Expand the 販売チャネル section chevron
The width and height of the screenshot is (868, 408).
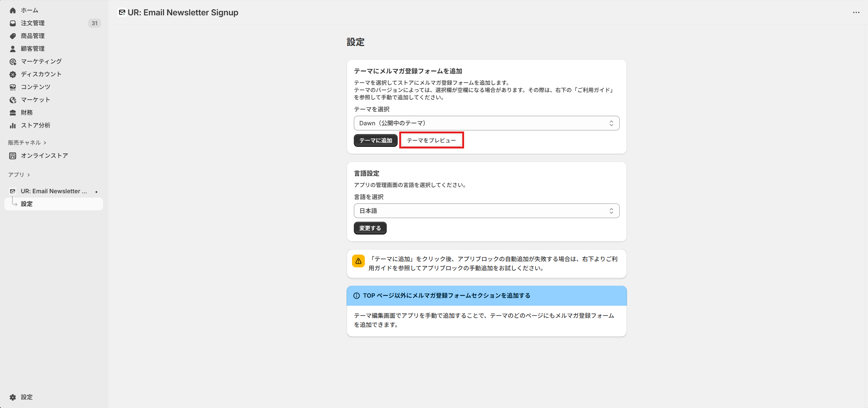coord(45,142)
